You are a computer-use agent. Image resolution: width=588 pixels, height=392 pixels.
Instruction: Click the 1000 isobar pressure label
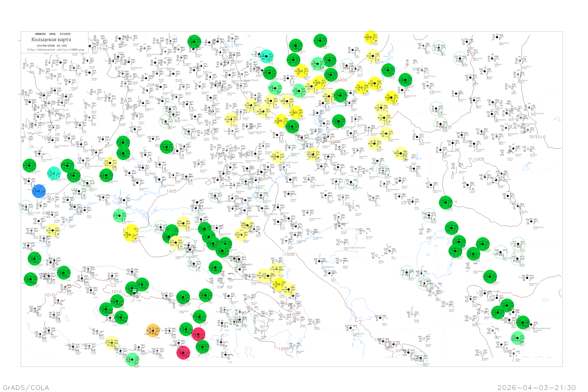[342, 80]
